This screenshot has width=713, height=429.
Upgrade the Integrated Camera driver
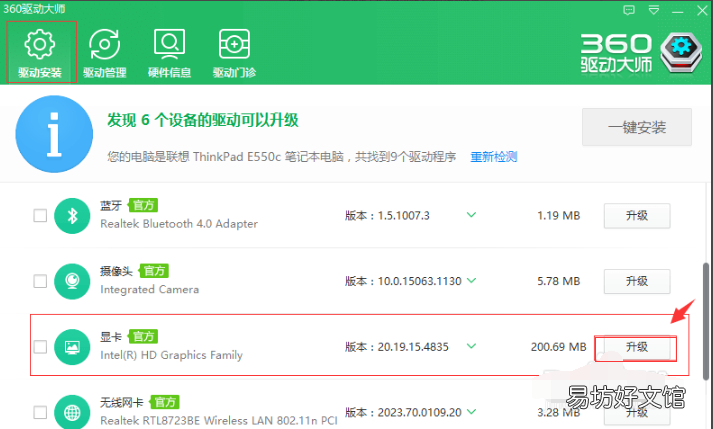click(x=637, y=281)
